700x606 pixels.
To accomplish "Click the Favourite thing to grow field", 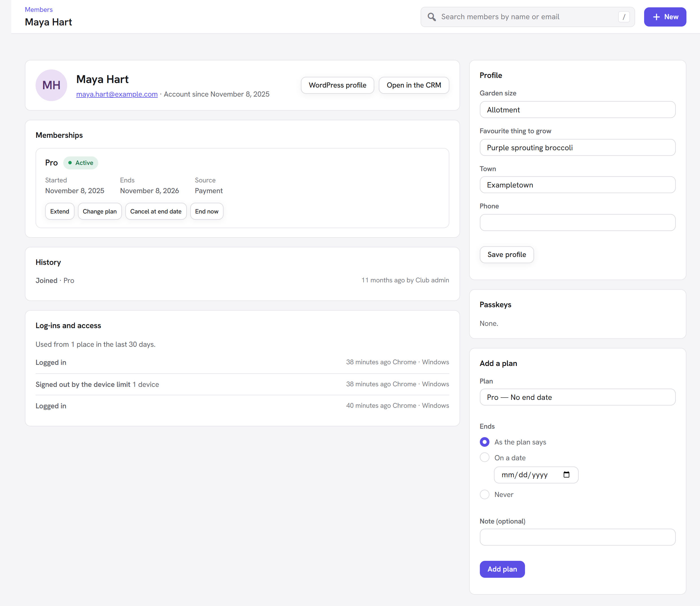I will pyautogui.click(x=577, y=147).
